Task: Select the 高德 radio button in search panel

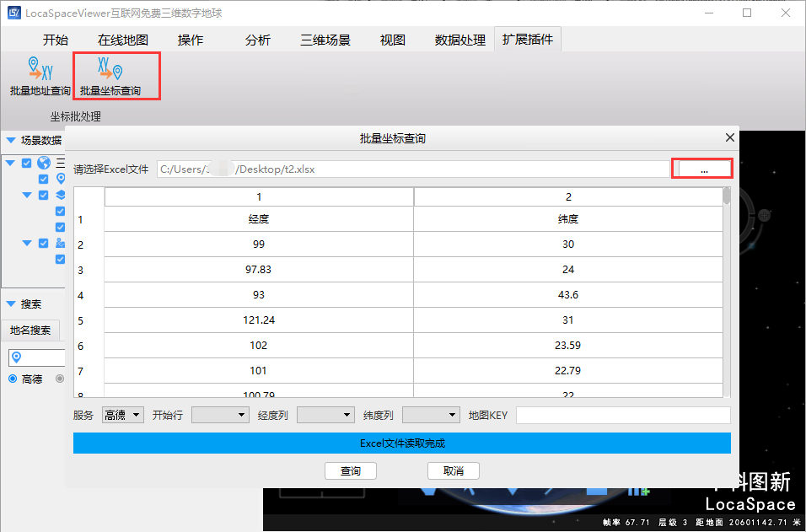Action: [13, 379]
